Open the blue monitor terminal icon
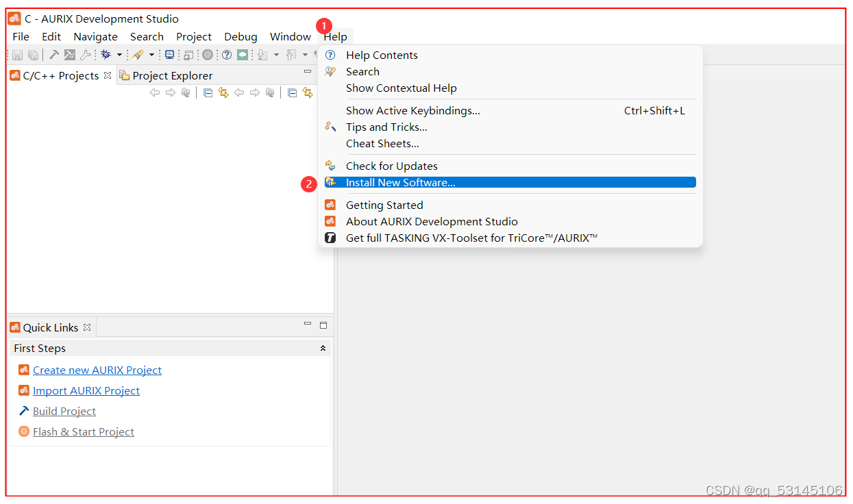 (169, 55)
